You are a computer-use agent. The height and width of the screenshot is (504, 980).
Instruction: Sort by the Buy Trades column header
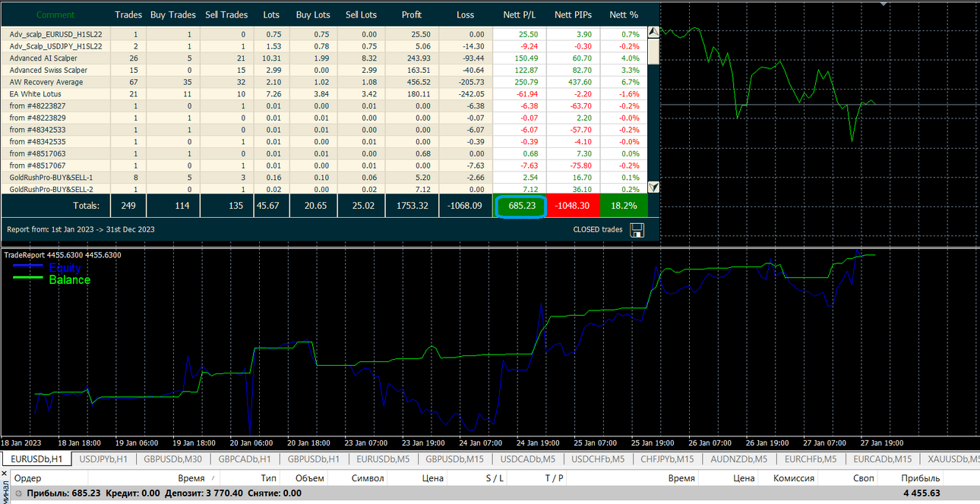(173, 14)
